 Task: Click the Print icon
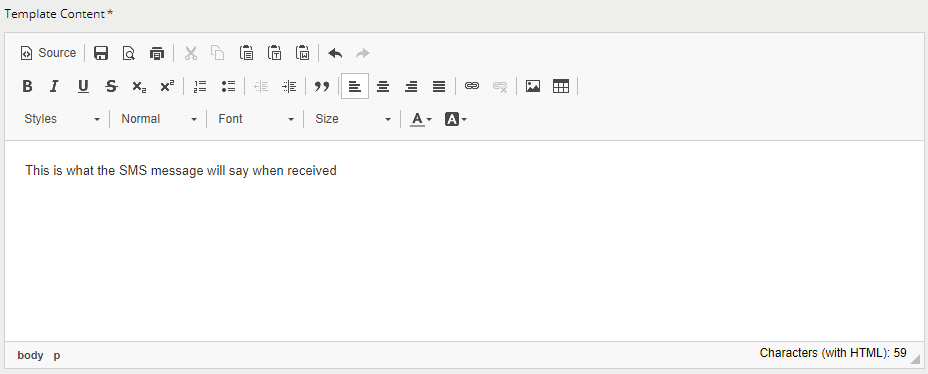[x=157, y=53]
